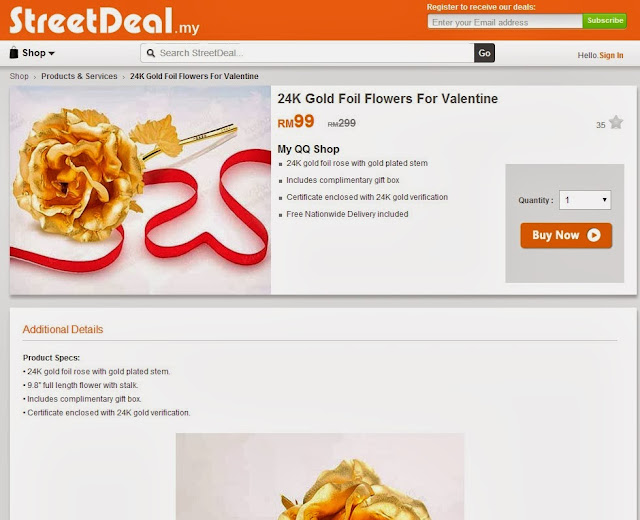This screenshot has width=640, height=520.
Task: Click the 24K Gold Foil Flowers breadcrumb
Action: tap(194, 76)
